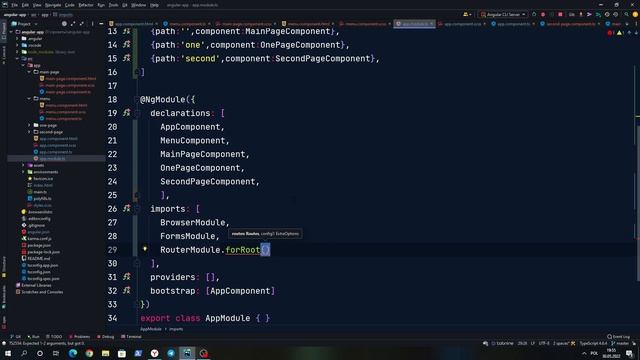Screen dimensions: 640x360
Task: Open File Explorer from the taskbar
Action: point(105,353)
